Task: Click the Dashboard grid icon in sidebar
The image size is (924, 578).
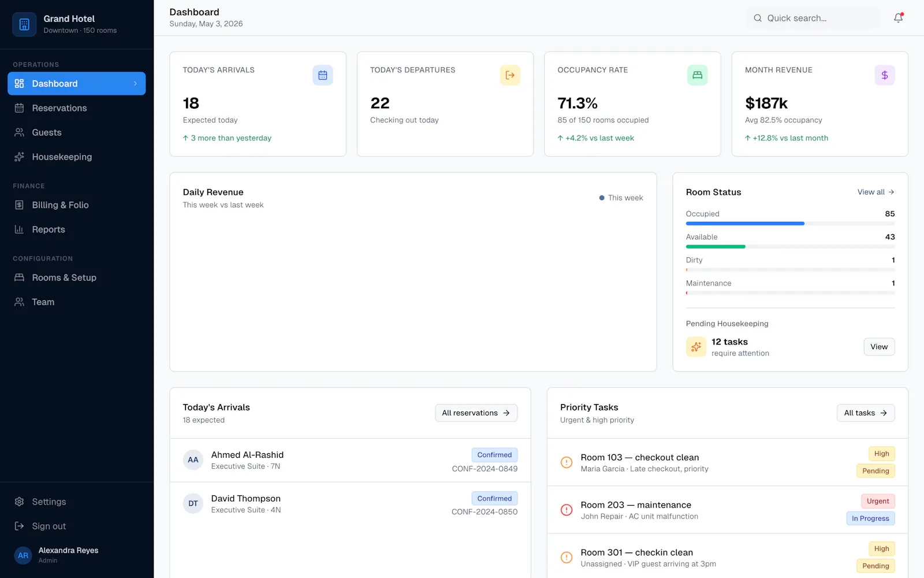Action: pos(19,84)
